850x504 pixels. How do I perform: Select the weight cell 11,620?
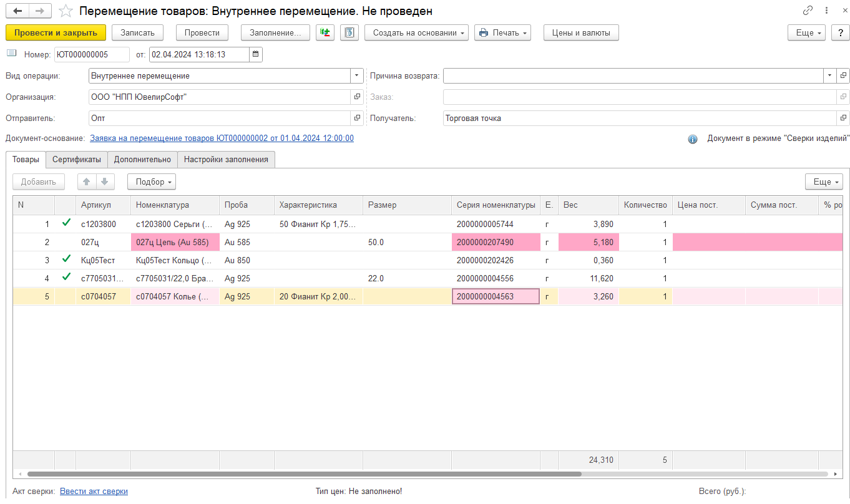pos(588,278)
